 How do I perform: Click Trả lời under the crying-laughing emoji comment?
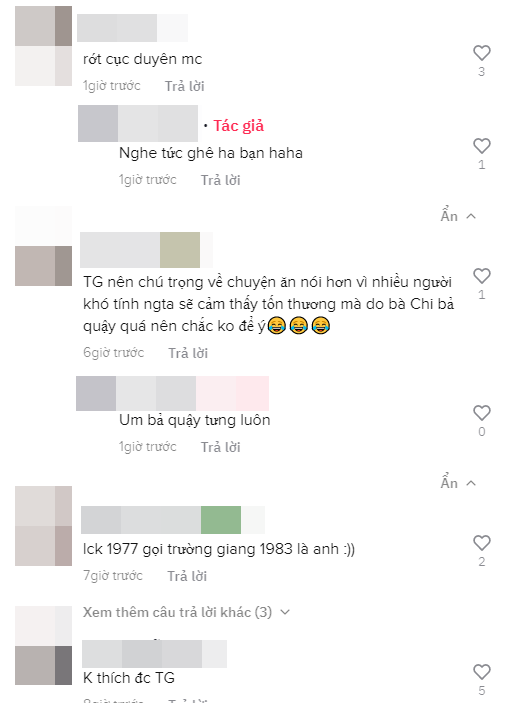(x=188, y=353)
